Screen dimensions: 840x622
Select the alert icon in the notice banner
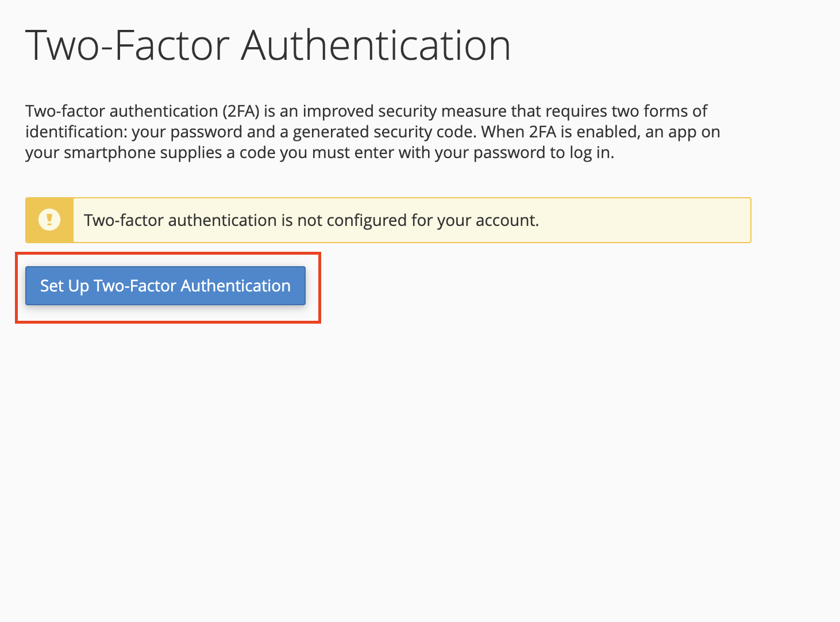[x=49, y=220]
